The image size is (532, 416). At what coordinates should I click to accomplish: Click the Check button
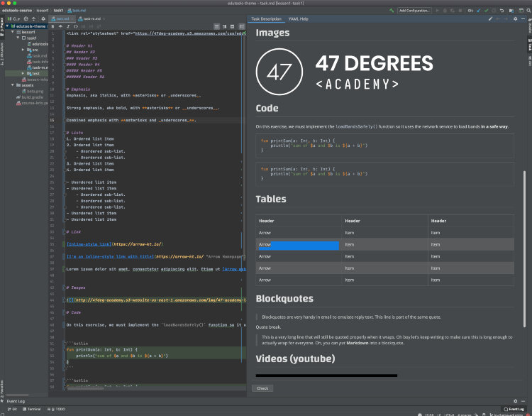click(x=262, y=388)
